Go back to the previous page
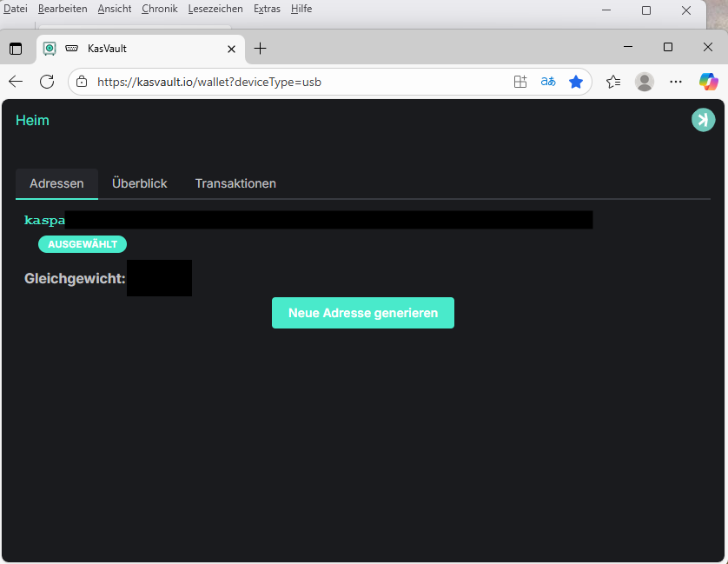Image resolution: width=728 pixels, height=564 pixels. 16,82
